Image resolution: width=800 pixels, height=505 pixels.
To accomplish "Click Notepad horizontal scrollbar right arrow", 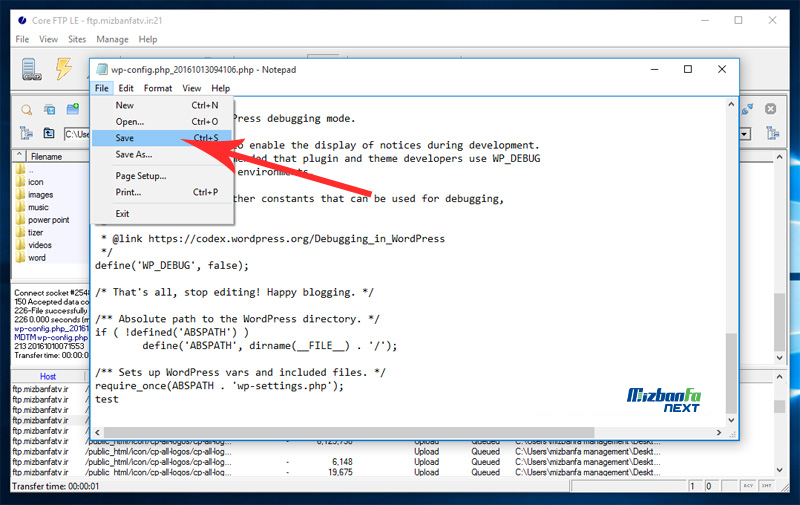I will coord(719,432).
